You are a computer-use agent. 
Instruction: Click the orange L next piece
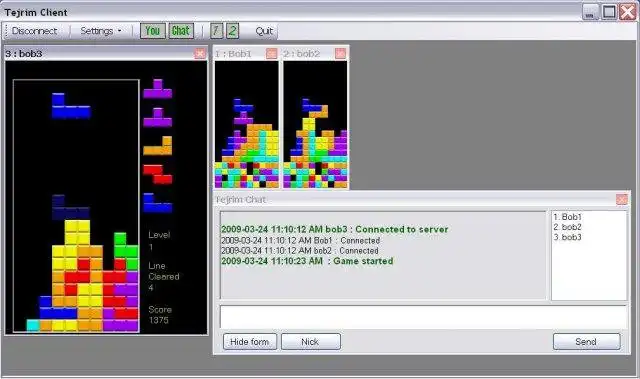(158, 146)
